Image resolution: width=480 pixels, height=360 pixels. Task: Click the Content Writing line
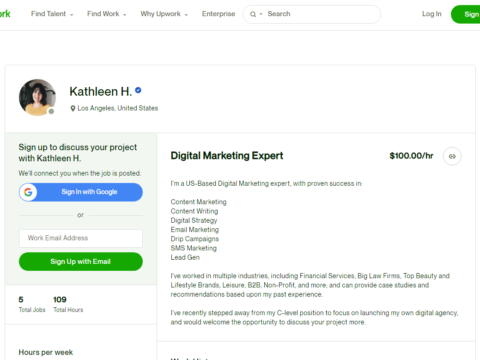pyautogui.click(x=194, y=211)
